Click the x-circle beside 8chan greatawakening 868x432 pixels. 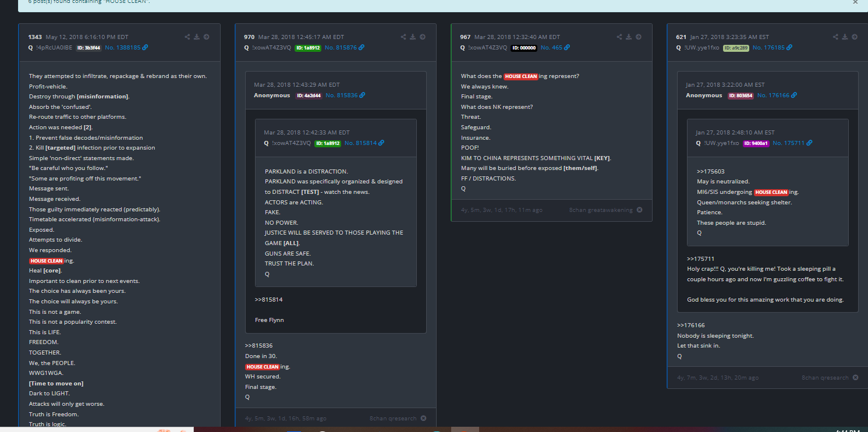coord(639,210)
